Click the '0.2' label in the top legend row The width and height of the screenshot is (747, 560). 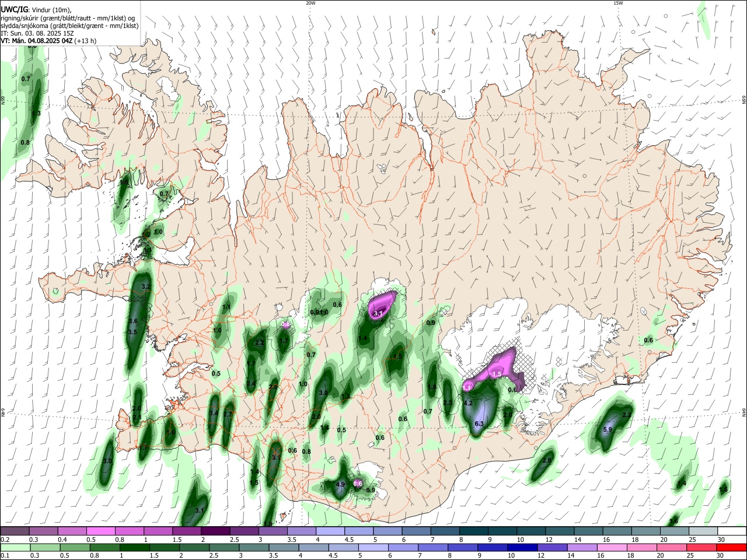[5, 540]
